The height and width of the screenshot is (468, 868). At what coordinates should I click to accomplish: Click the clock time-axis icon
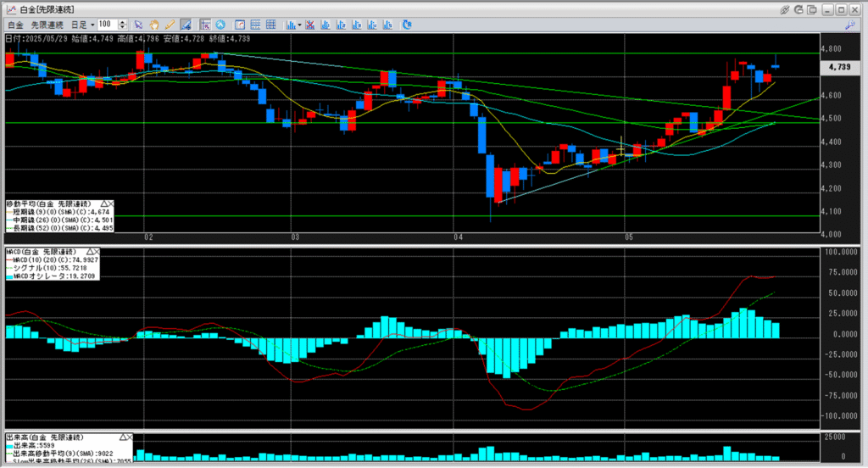pyautogui.click(x=220, y=25)
